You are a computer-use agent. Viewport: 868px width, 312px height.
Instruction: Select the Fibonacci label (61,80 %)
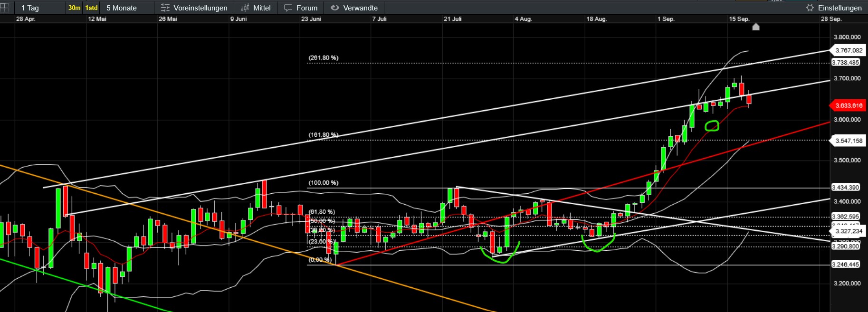322,212
